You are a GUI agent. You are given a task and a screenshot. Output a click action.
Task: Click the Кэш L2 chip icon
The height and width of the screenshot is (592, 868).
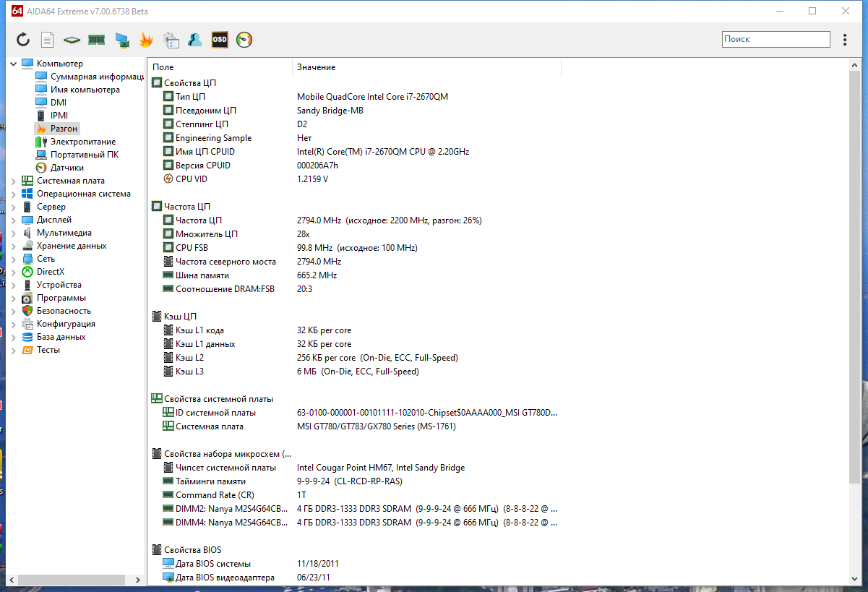click(x=168, y=358)
